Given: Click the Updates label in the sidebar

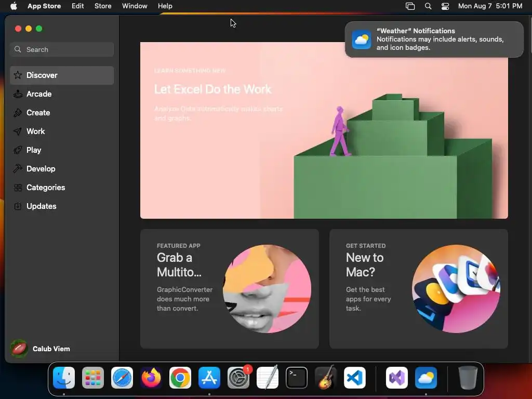Looking at the screenshot, I should click(42, 206).
